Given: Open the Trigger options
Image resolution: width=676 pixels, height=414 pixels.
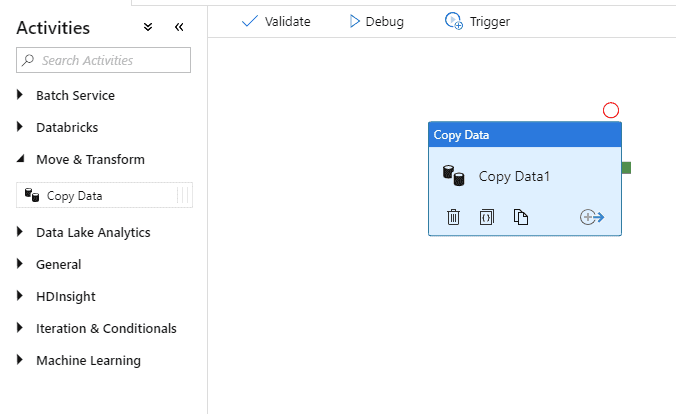Looking at the screenshot, I should click(x=477, y=21).
